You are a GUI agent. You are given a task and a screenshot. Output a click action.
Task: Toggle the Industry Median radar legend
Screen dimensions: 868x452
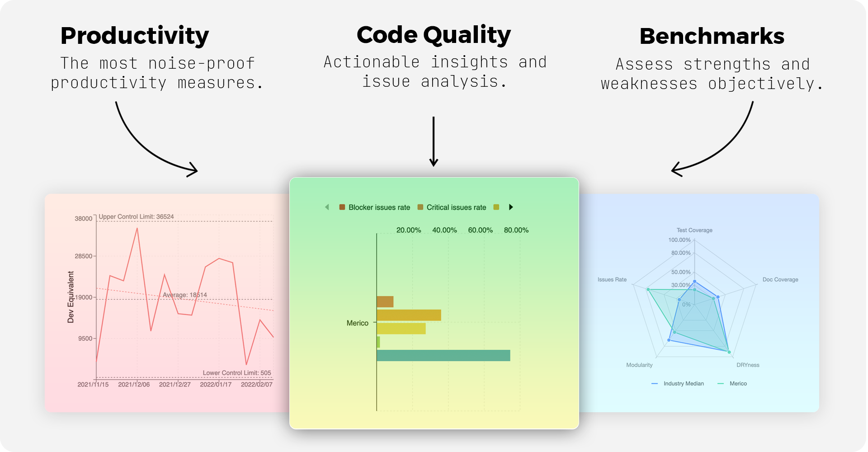(677, 384)
